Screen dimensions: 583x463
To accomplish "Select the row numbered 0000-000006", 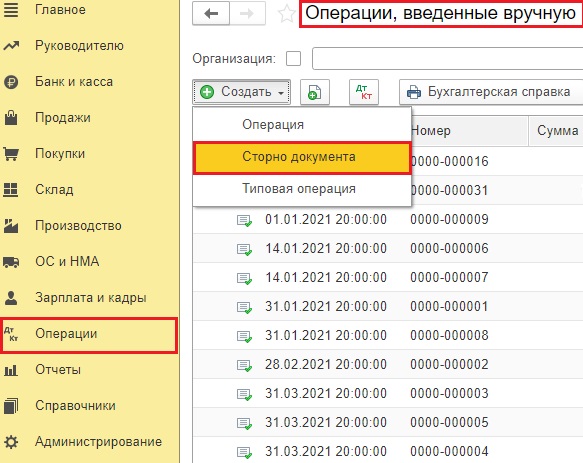I will coord(388,248).
